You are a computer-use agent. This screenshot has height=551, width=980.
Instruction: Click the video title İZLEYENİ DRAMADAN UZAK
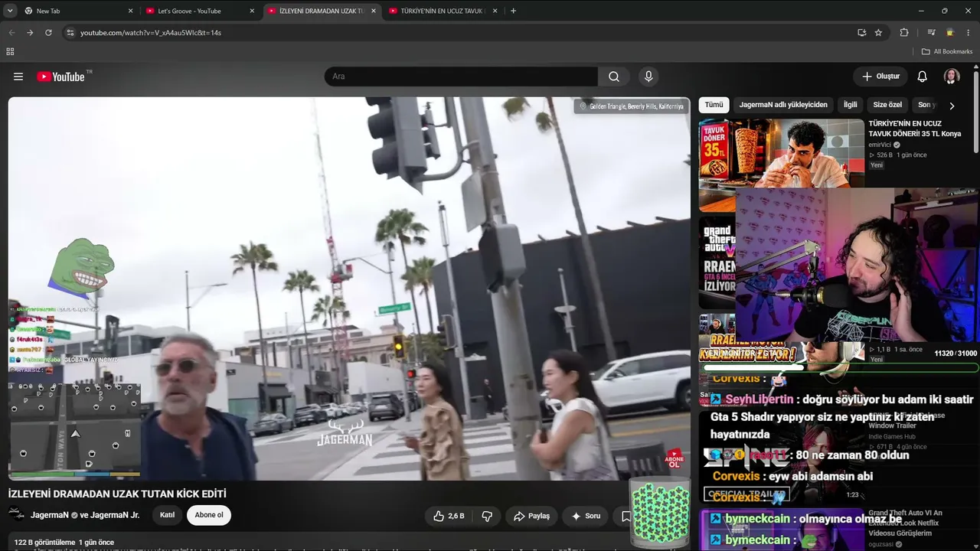[x=117, y=494]
